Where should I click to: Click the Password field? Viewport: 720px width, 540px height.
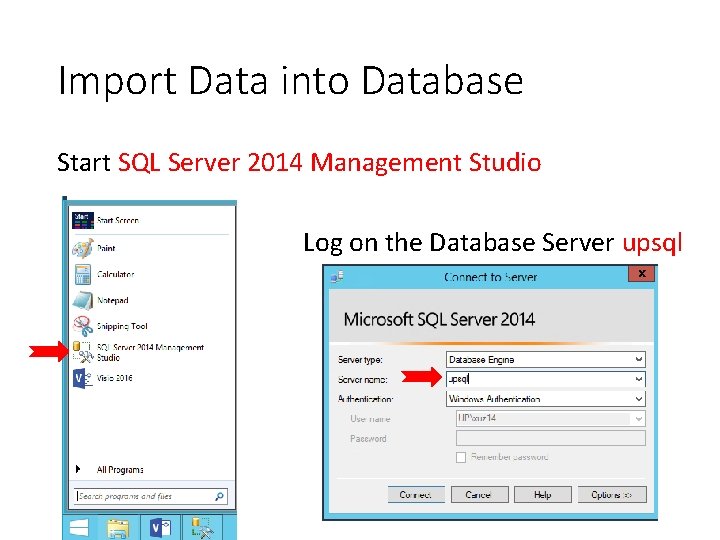[x=551, y=438]
